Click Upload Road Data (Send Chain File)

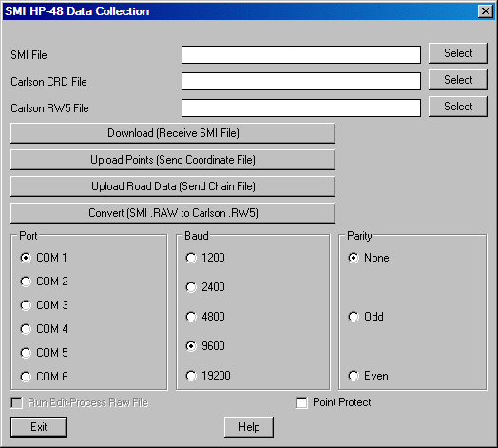click(173, 186)
